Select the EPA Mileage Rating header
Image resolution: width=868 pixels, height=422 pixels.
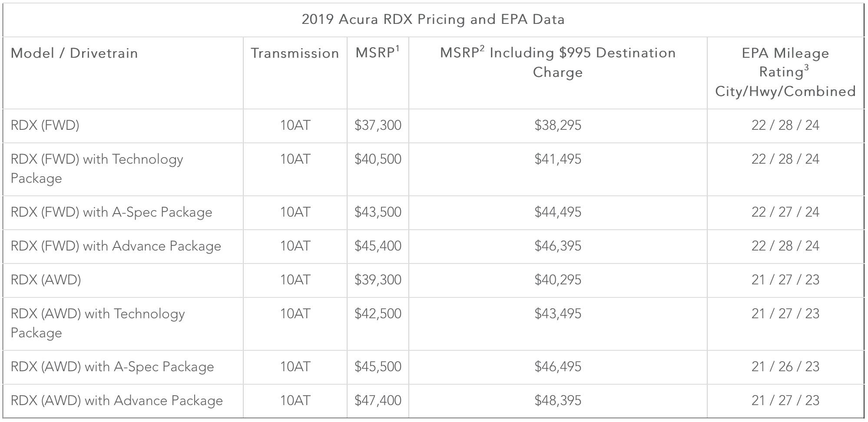785,72
